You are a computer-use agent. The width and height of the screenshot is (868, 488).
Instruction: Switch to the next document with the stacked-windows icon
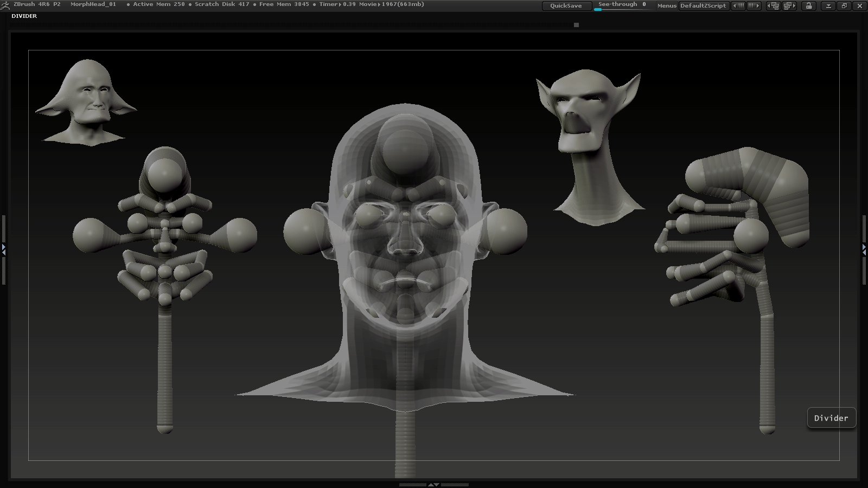tap(790, 5)
